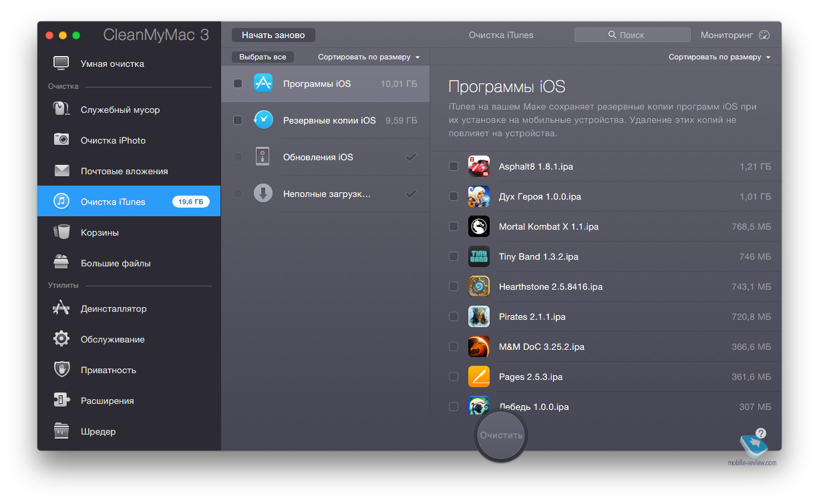Click the iTunes music note icon
819x504 pixels.
61,202
